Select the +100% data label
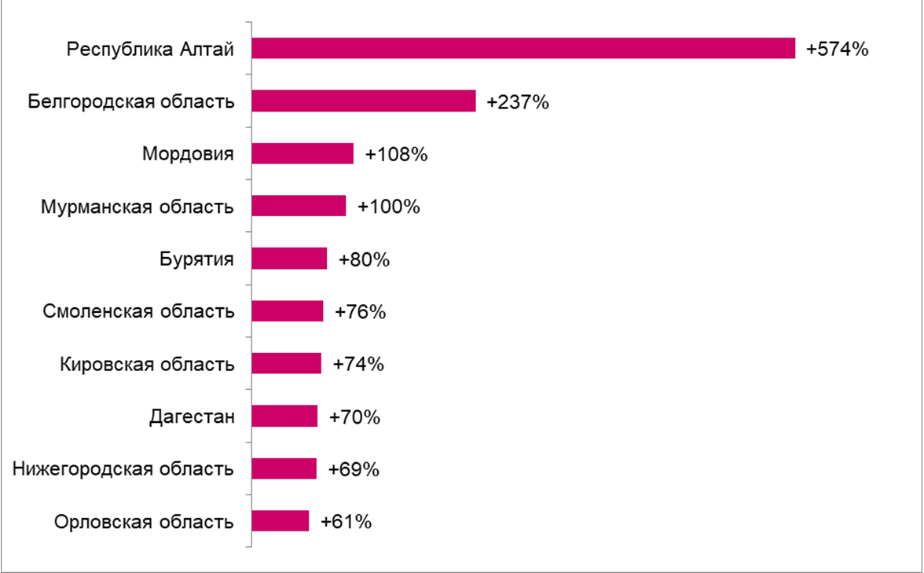Viewport: 924px width, 573px height. [388, 207]
